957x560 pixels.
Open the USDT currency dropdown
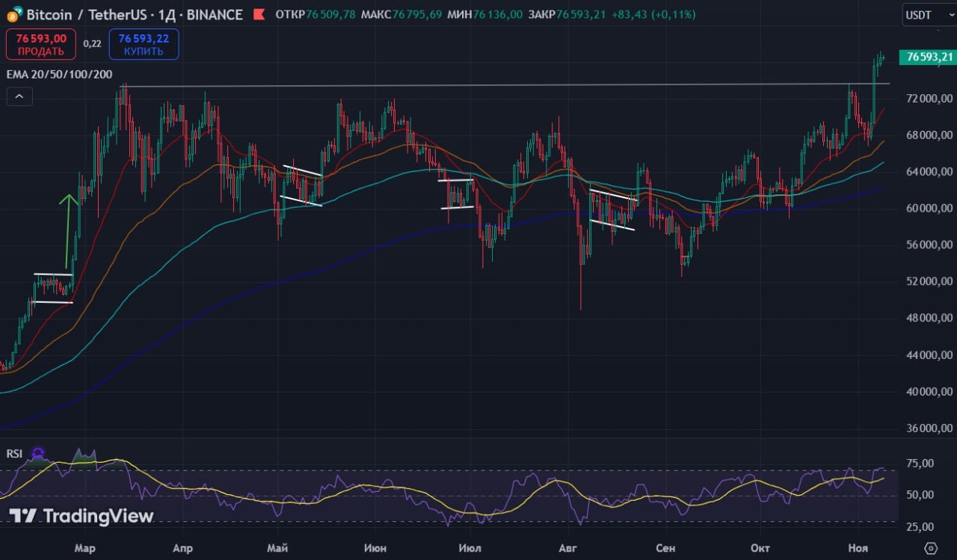pyautogui.click(x=929, y=14)
